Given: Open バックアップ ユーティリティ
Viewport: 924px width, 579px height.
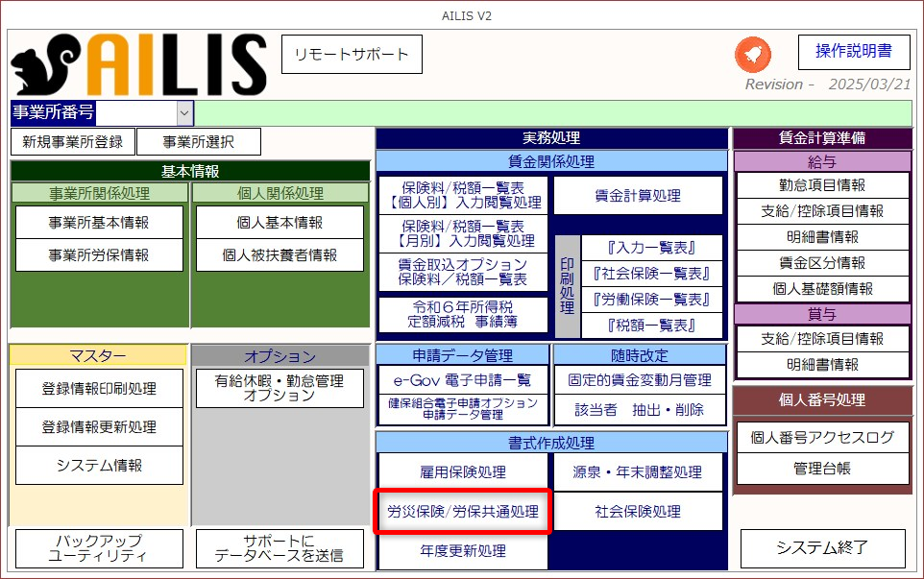Looking at the screenshot, I should [99, 548].
